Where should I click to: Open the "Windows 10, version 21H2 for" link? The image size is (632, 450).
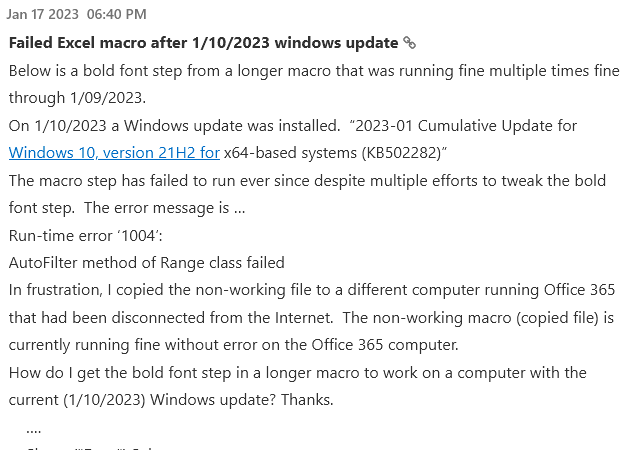click(x=113, y=153)
